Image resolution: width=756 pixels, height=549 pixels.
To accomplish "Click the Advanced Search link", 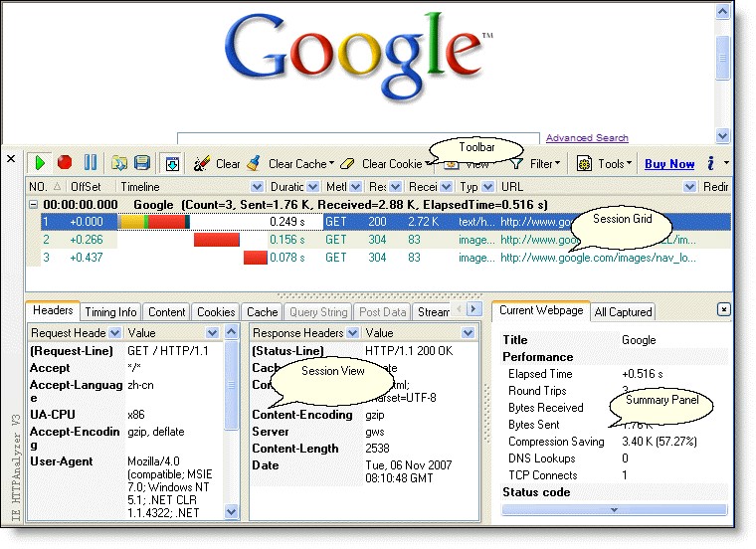I will 587,138.
